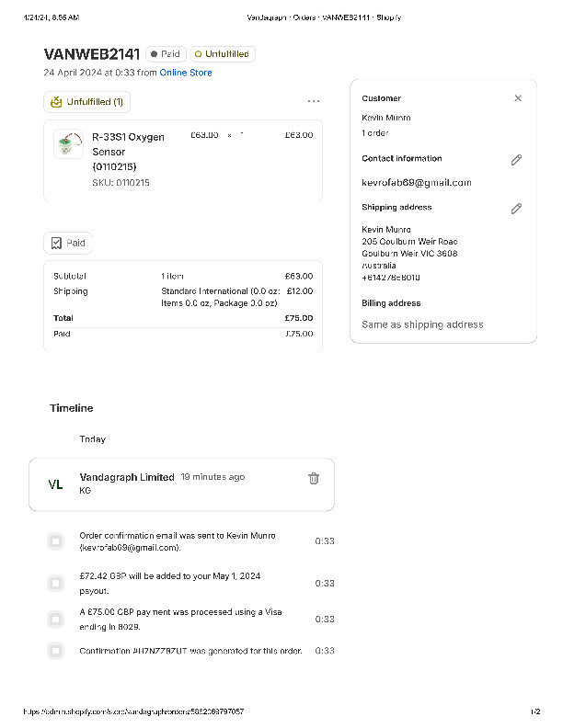Edit contact information with pencil icon
The width and height of the screenshot is (563, 728).
click(x=516, y=160)
